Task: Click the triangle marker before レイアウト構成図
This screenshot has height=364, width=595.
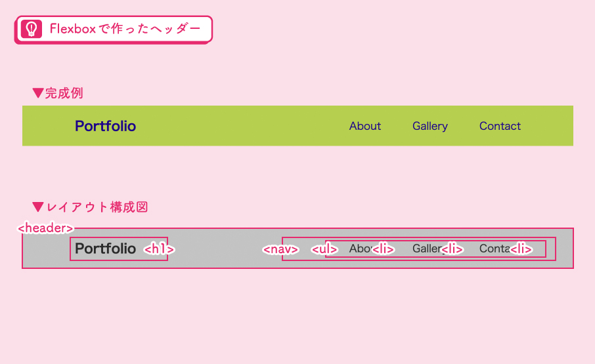Action: 37,207
